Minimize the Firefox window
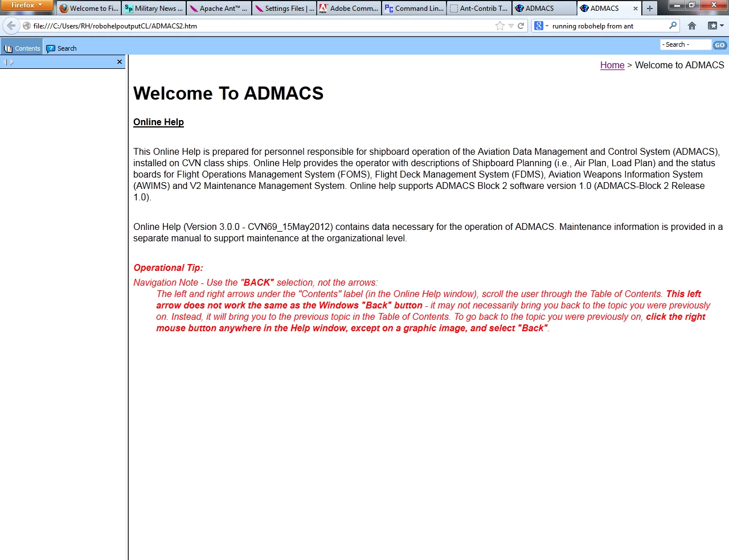The height and width of the screenshot is (560, 729). pyautogui.click(x=677, y=5)
